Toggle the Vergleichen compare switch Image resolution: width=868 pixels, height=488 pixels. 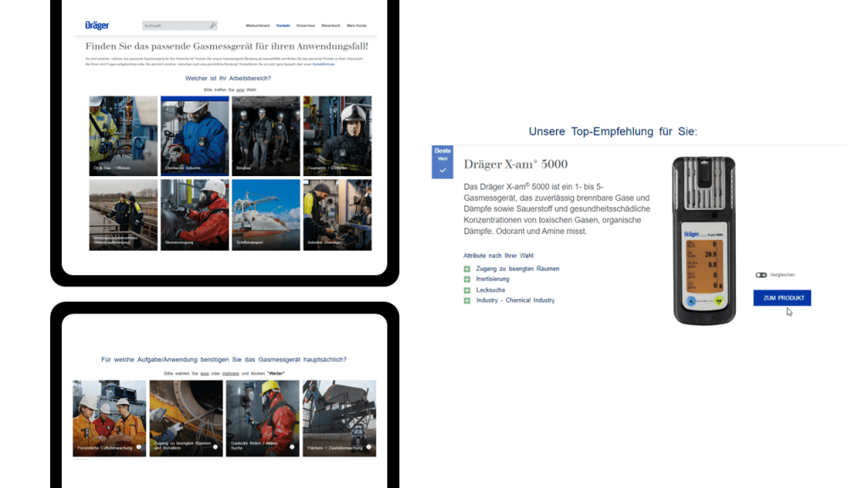click(x=761, y=275)
